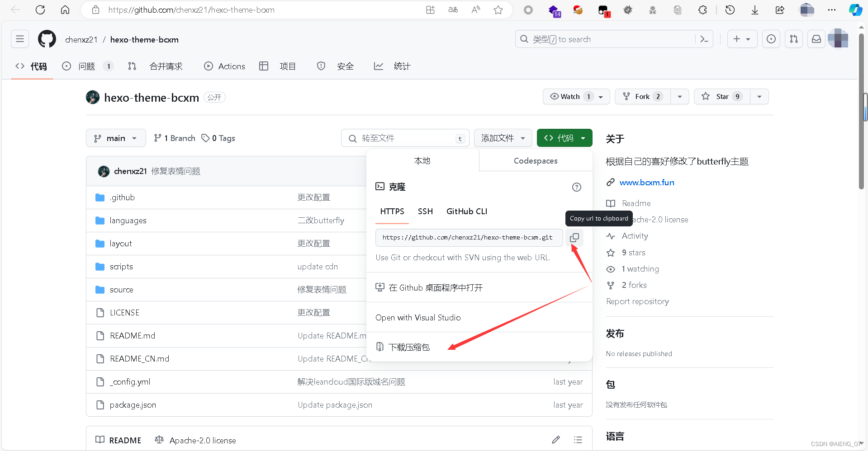
Task: Click the clone URL text field
Action: click(x=469, y=237)
